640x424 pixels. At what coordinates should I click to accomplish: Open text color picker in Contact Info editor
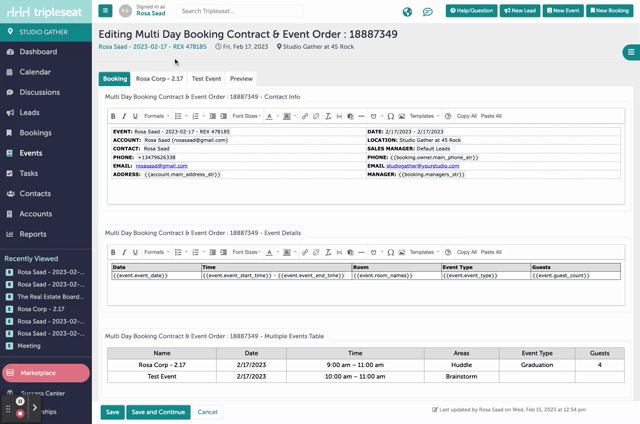click(x=270, y=116)
